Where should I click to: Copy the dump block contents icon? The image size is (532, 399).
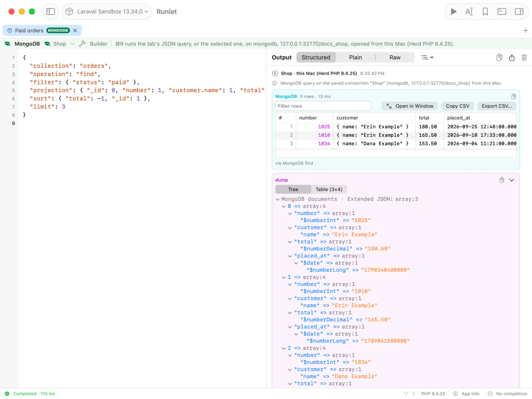[502, 180]
